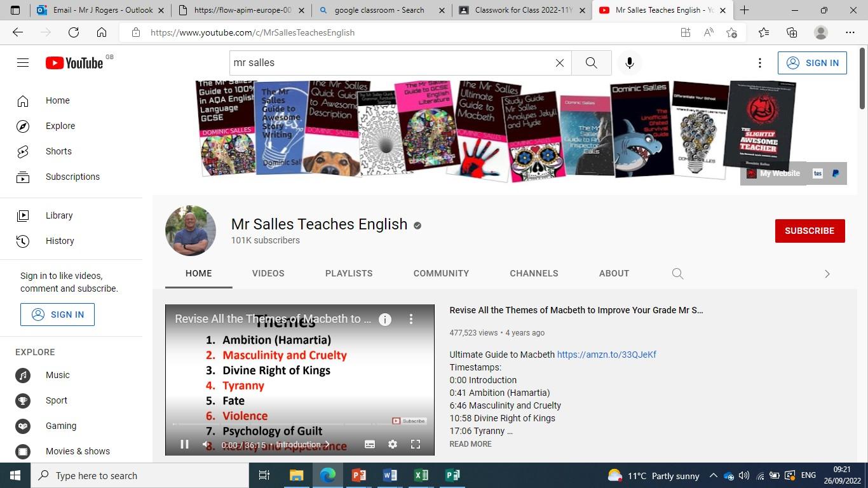868x488 pixels.
Task: Open the YouTube settings three-dot menu
Action: [x=759, y=63]
